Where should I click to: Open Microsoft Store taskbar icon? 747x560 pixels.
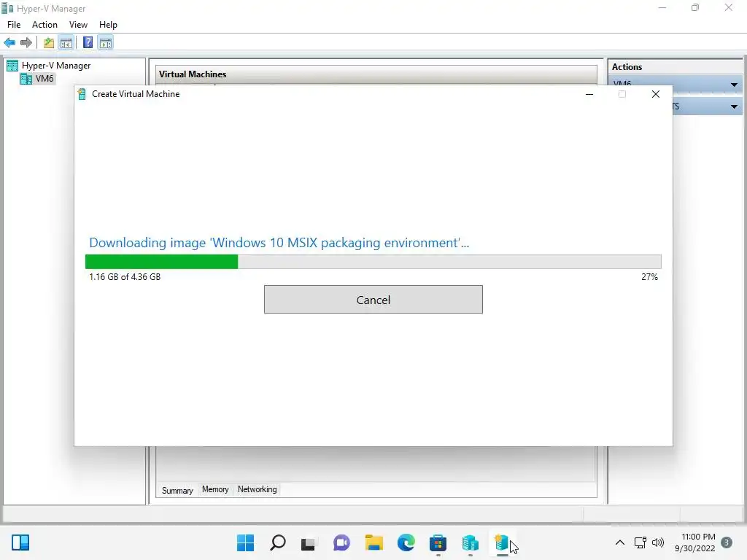coord(438,542)
